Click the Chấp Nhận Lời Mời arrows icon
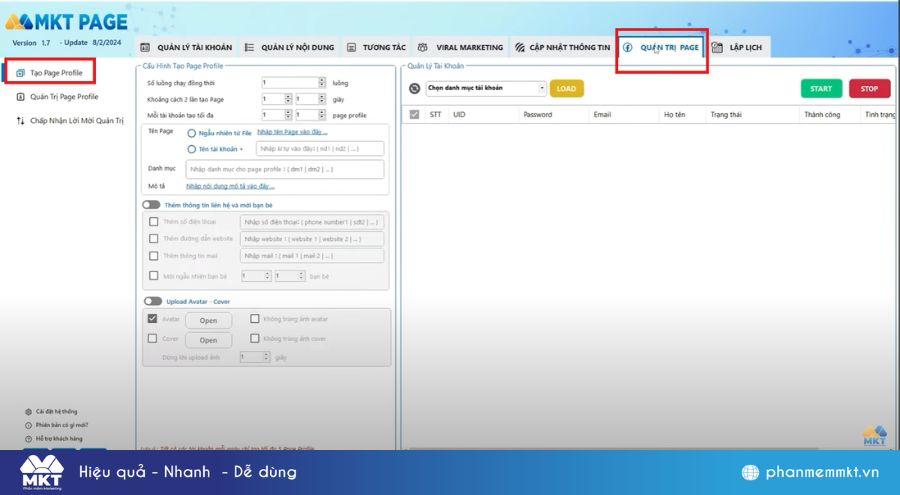Viewport: 900px width, 495px height. coord(21,121)
